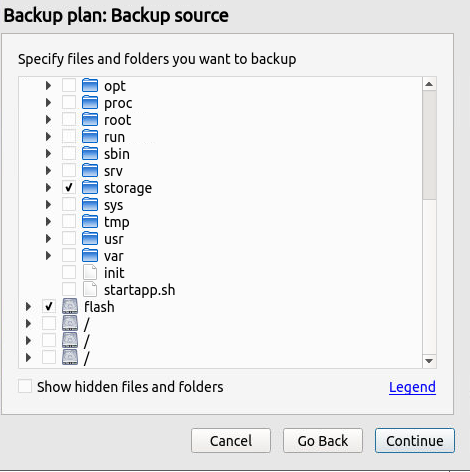Click the Go Back button
470x472 pixels.
coord(323,441)
